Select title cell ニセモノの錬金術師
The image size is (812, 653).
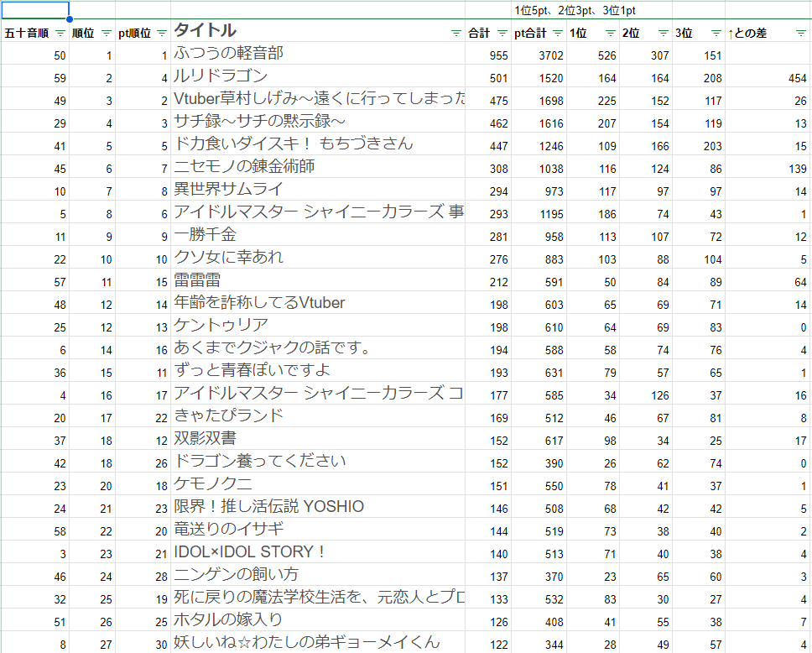pyautogui.click(x=317, y=167)
